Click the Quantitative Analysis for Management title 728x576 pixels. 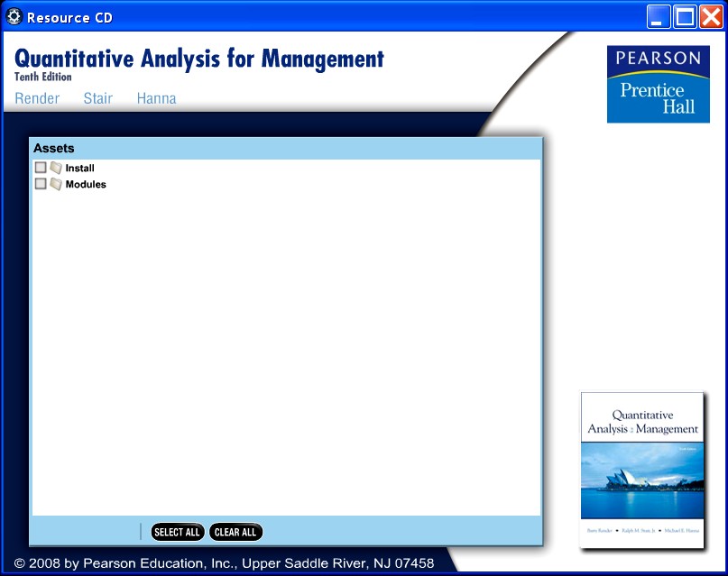point(199,59)
